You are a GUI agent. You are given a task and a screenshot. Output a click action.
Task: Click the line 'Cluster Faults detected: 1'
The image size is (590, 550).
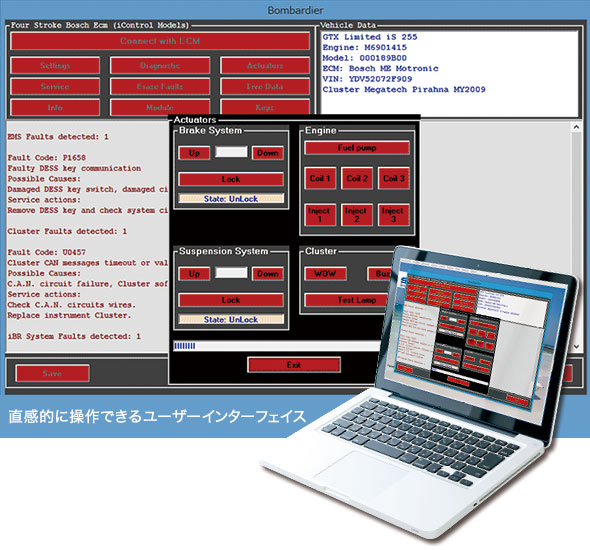[x=67, y=231]
